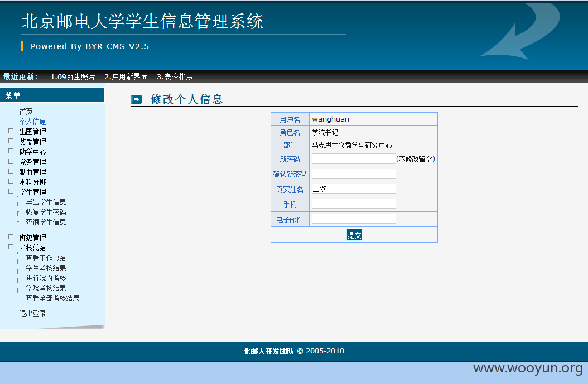Click the 3.表格排序 update notice
Viewport: 588px width, 384px height.
click(x=175, y=76)
